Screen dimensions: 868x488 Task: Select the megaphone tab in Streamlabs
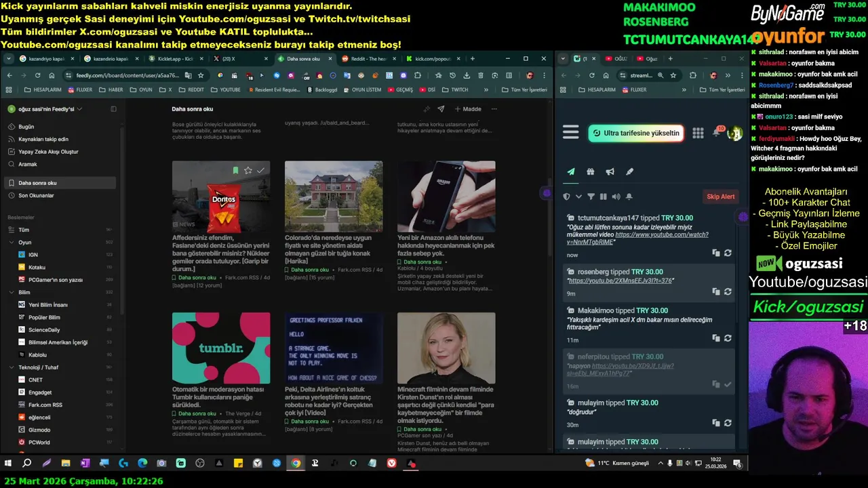(610, 172)
